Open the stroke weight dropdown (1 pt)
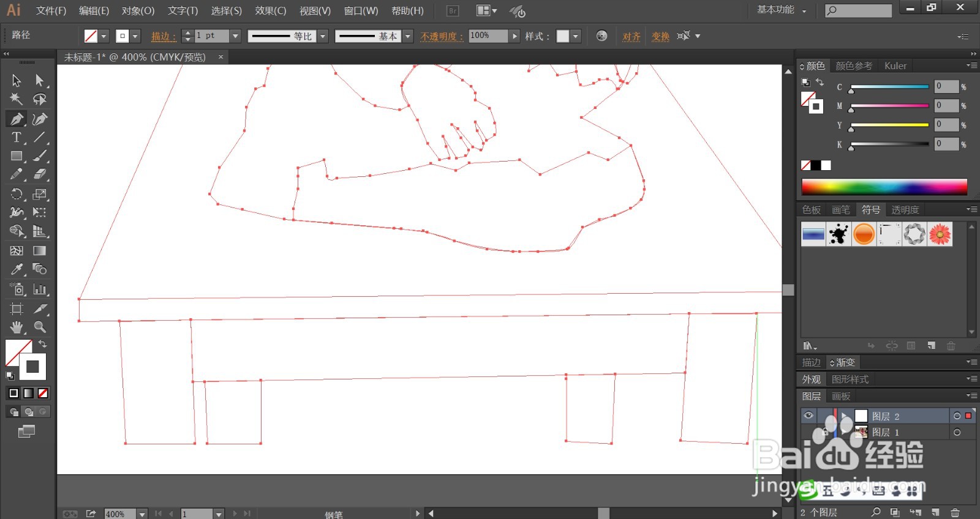This screenshot has width=980, height=519. (x=235, y=36)
